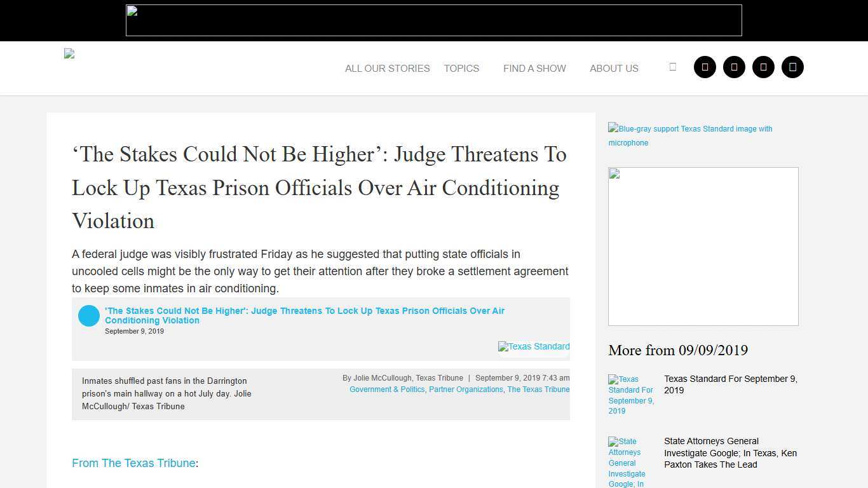Screen dimensions: 868x488
Task: Click the top banner image in black bar
Action: [x=433, y=20]
